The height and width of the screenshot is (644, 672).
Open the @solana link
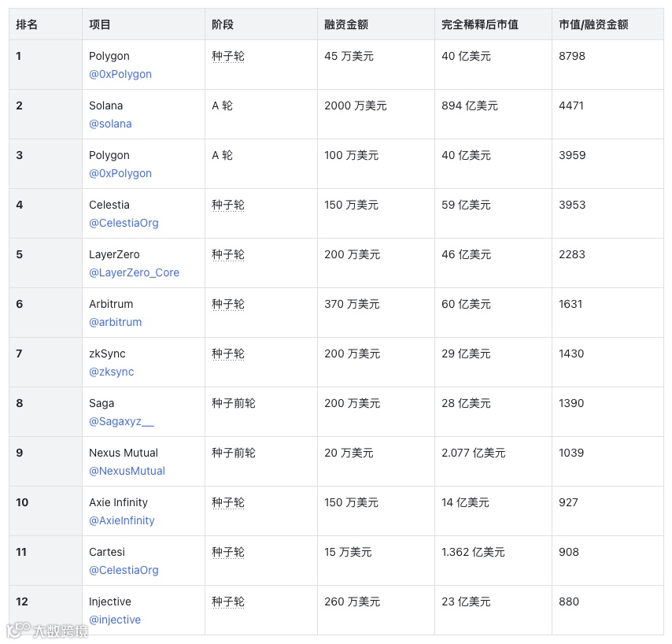(x=110, y=124)
